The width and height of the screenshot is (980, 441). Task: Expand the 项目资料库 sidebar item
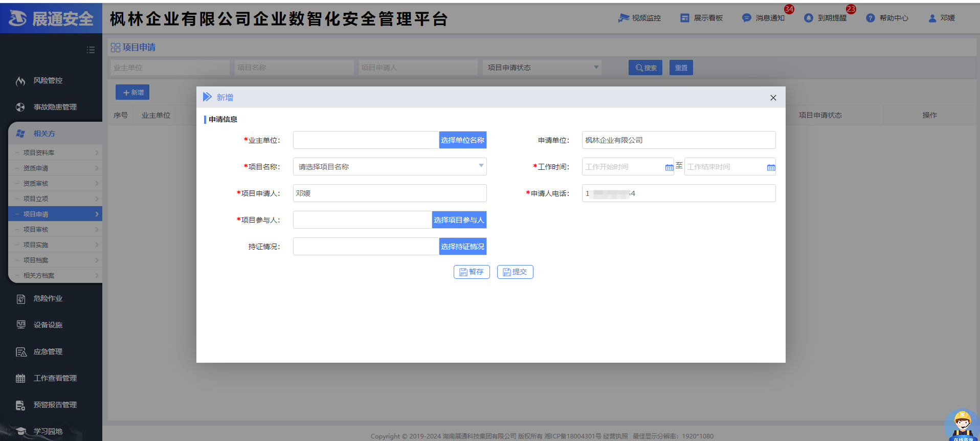point(55,152)
